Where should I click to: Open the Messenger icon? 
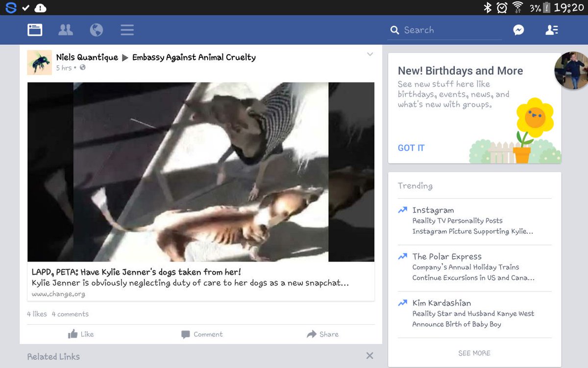coord(518,30)
